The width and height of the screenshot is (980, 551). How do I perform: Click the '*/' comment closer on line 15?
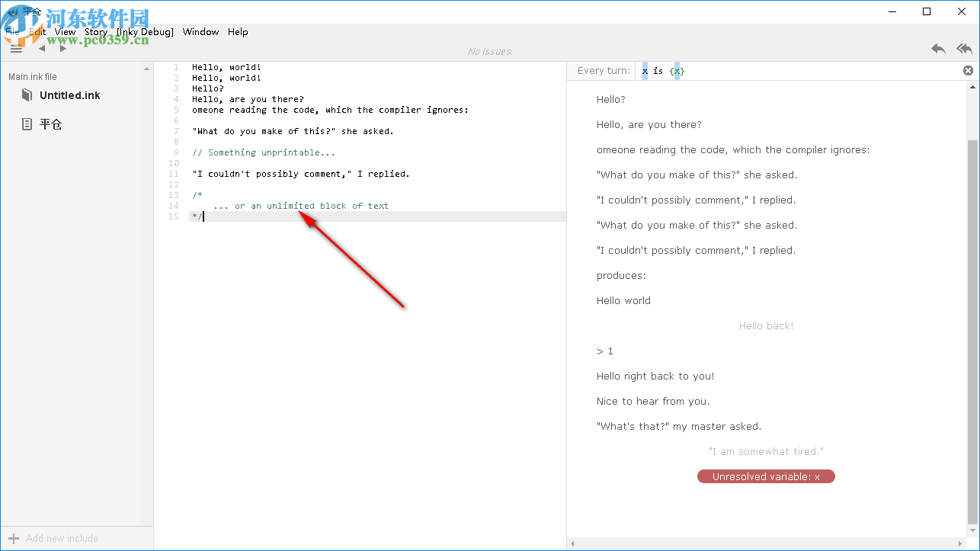click(197, 216)
